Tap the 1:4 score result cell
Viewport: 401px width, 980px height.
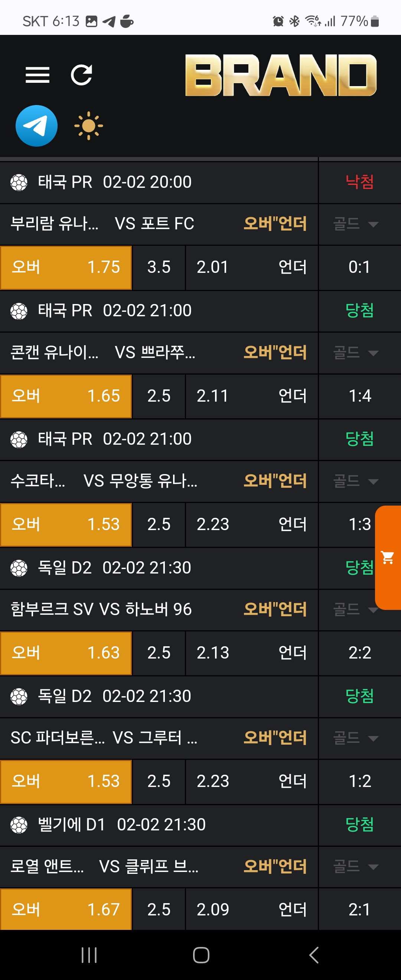359,396
